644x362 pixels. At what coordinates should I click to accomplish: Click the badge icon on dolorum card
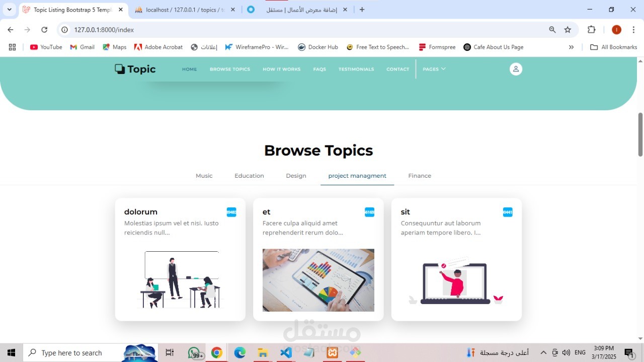click(x=231, y=212)
